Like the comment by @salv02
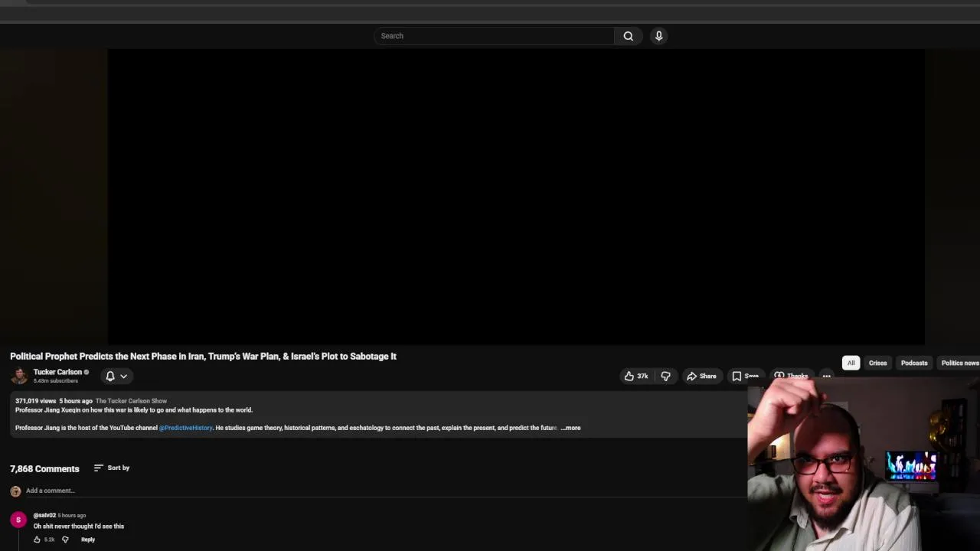The height and width of the screenshot is (551, 980). click(37, 540)
